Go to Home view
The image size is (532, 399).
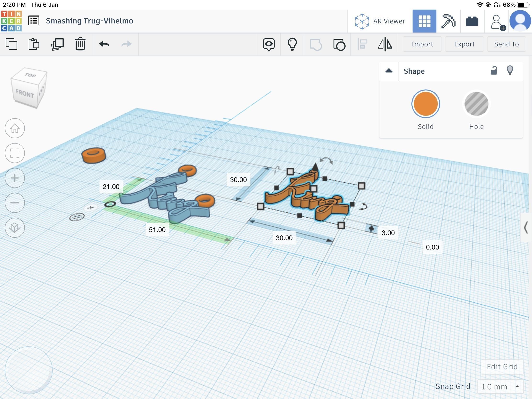[15, 128]
